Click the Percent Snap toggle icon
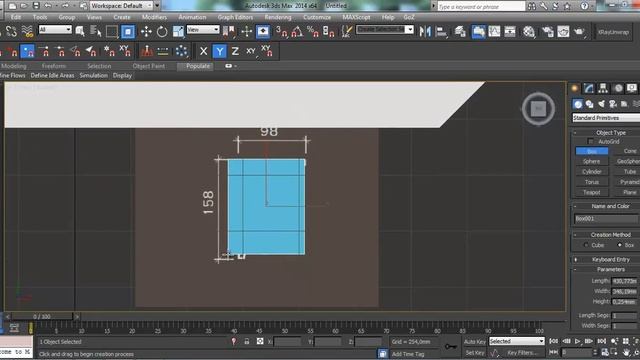Viewport: 640px width, 360px height. click(313, 31)
